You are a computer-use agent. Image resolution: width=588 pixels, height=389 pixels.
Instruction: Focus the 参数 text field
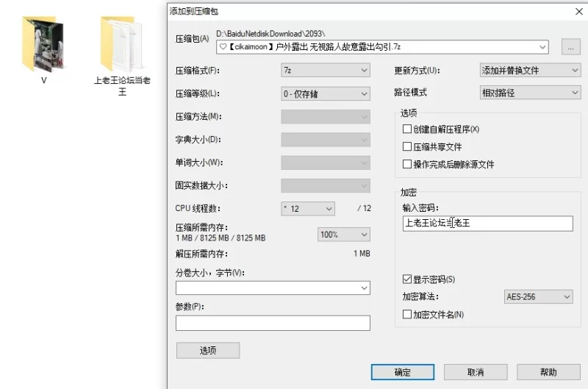click(273, 323)
